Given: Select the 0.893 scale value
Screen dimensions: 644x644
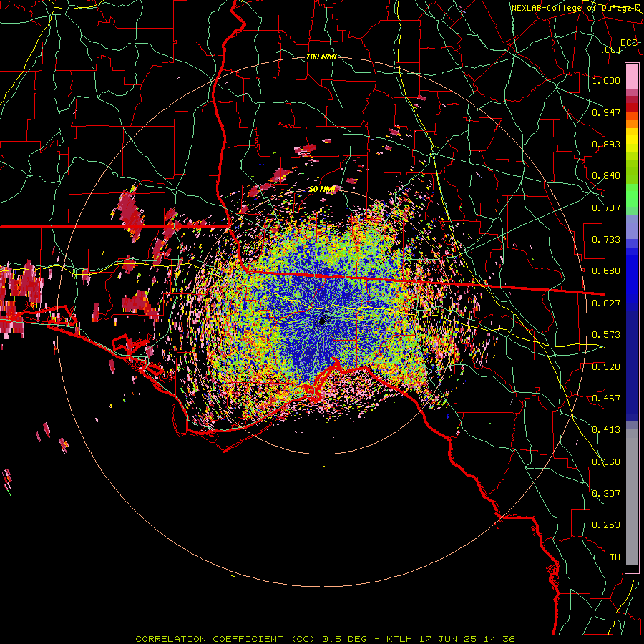Looking at the screenshot, I should (x=606, y=144).
